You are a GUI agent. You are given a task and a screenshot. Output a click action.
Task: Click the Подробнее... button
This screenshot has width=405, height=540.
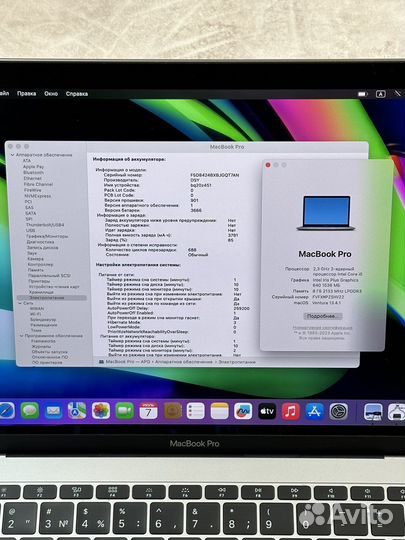point(323,316)
